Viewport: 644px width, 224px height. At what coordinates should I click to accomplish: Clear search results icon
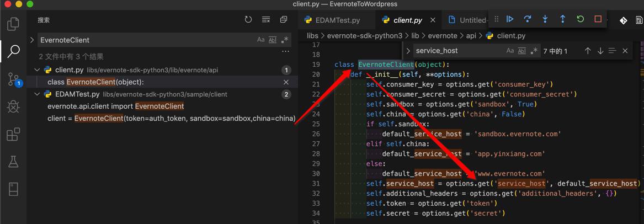266,19
